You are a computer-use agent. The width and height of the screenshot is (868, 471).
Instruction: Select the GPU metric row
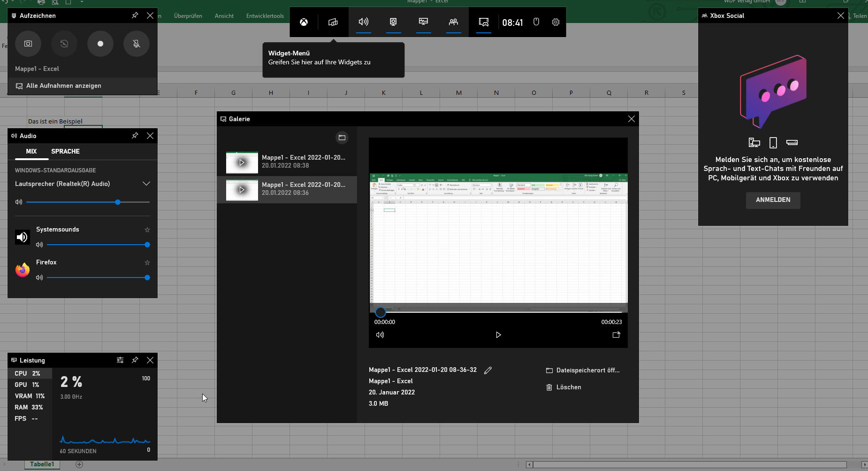[x=30, y=385]
